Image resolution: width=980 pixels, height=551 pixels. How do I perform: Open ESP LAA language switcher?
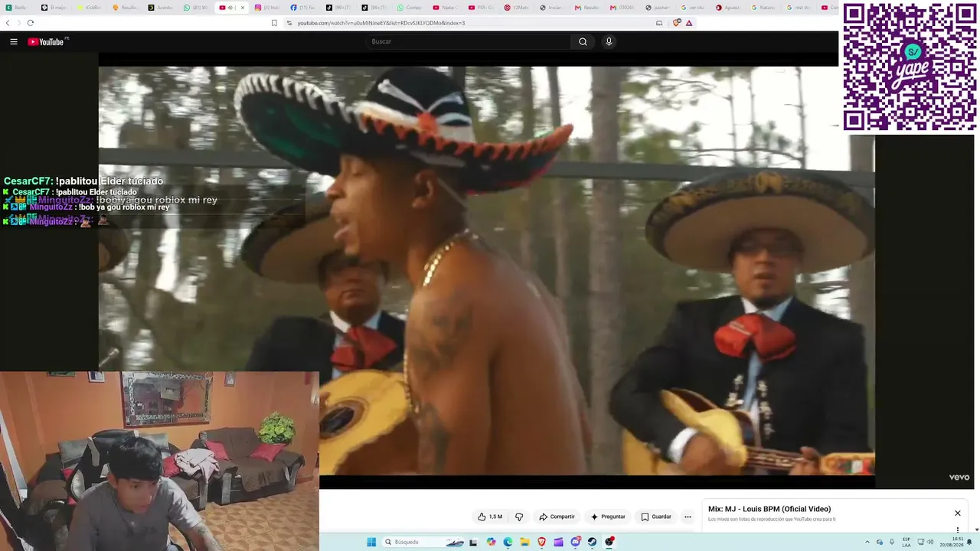[906, 542]
